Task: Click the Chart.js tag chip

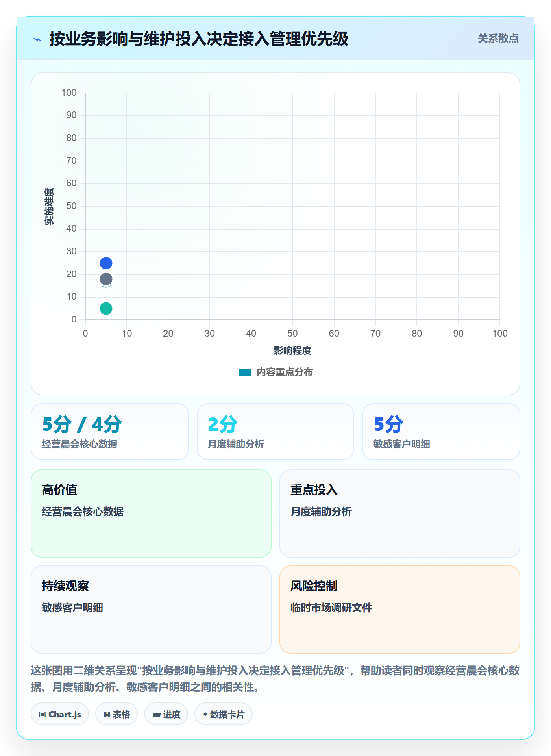Action: [60, 714]
